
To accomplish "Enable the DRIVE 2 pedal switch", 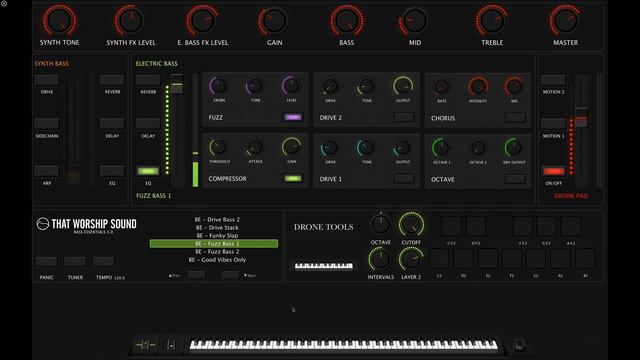I will click(404, 117).
